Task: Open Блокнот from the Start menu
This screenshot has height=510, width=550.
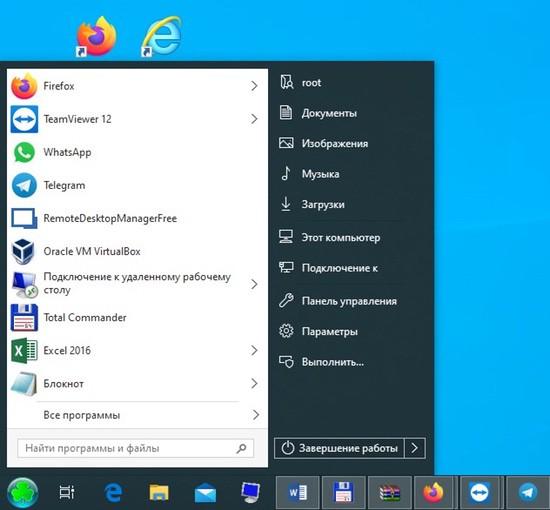Action: (137, 383)
